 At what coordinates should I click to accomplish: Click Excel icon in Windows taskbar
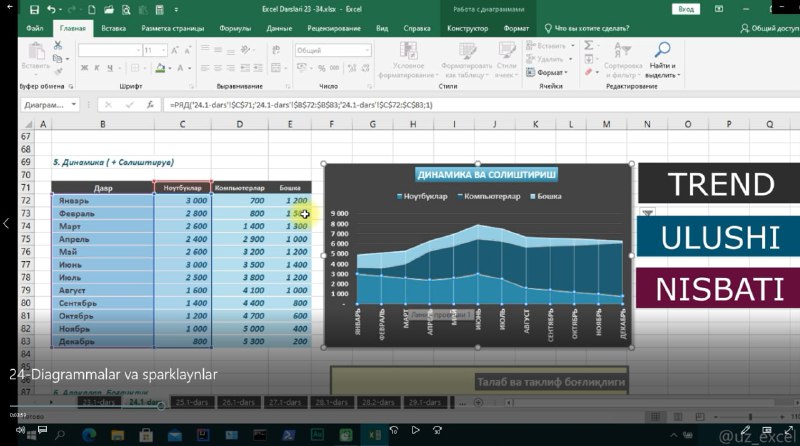[x=374, y=435]
